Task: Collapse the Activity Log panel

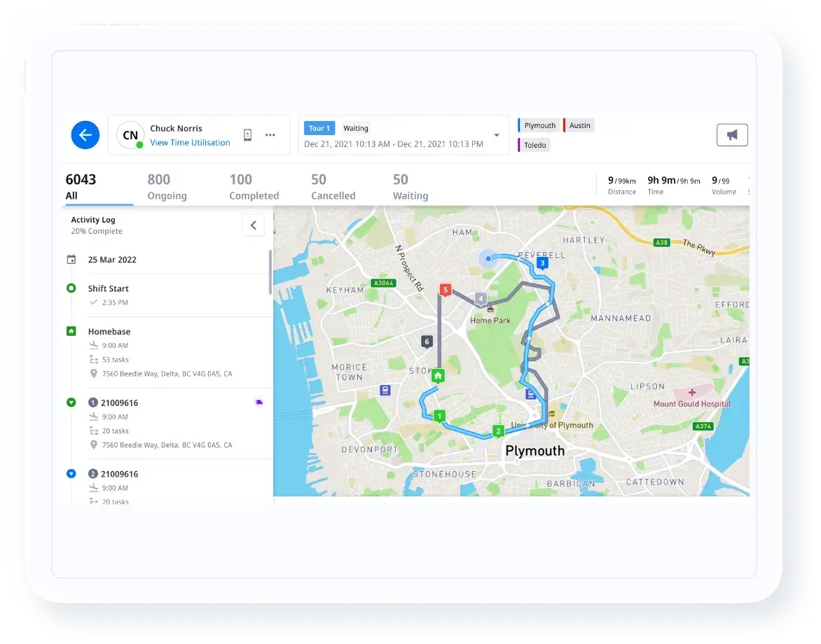Action: point(254,225)
